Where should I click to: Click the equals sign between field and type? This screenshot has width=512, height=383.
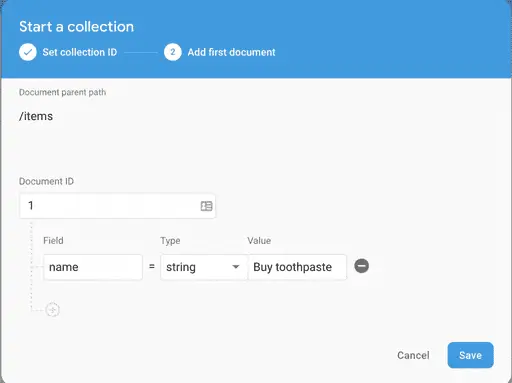(x=152, y=267)
